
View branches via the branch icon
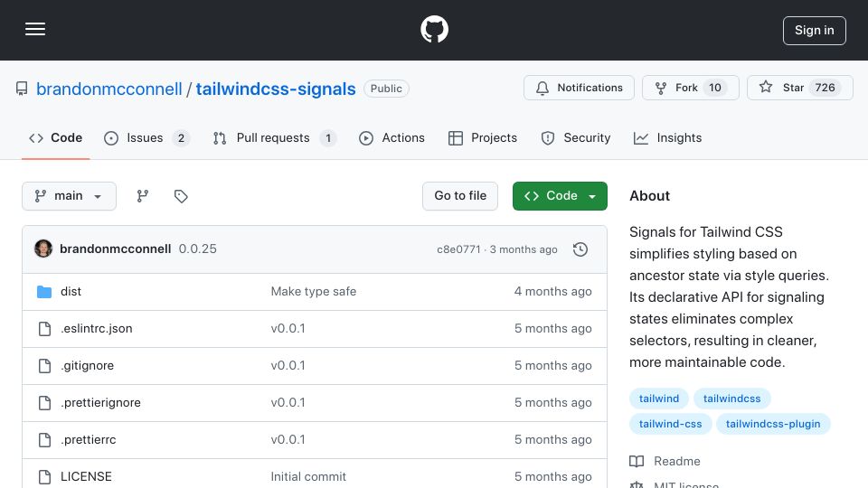point(143,196)
